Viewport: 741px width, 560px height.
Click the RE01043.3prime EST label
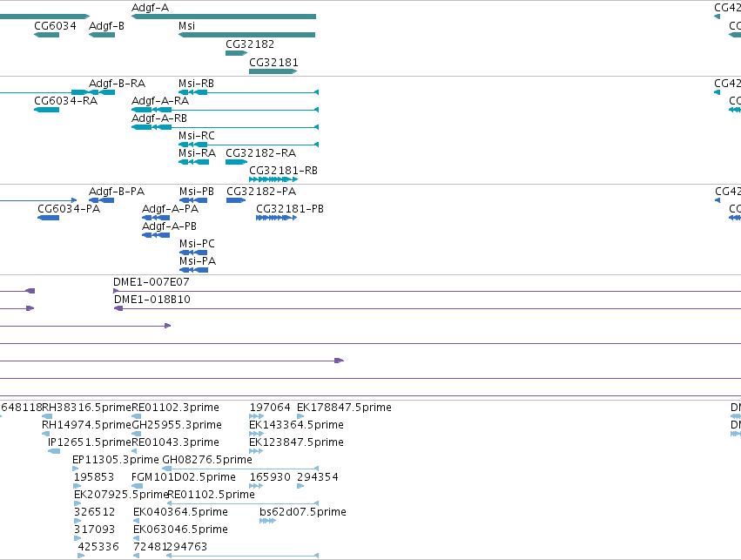coord(175,442)
